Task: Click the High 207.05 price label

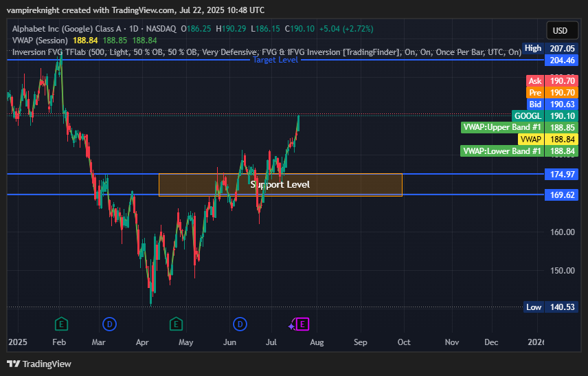Action: coord(550,48)
